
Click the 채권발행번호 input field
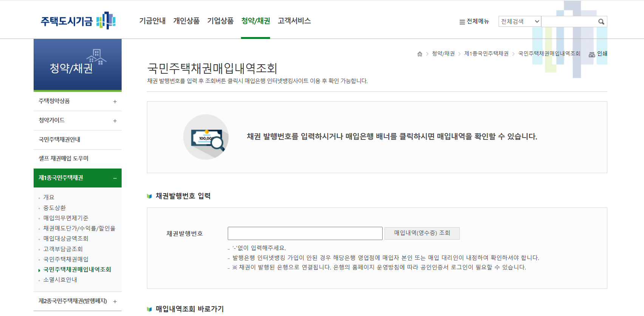(x=305, y=233)
